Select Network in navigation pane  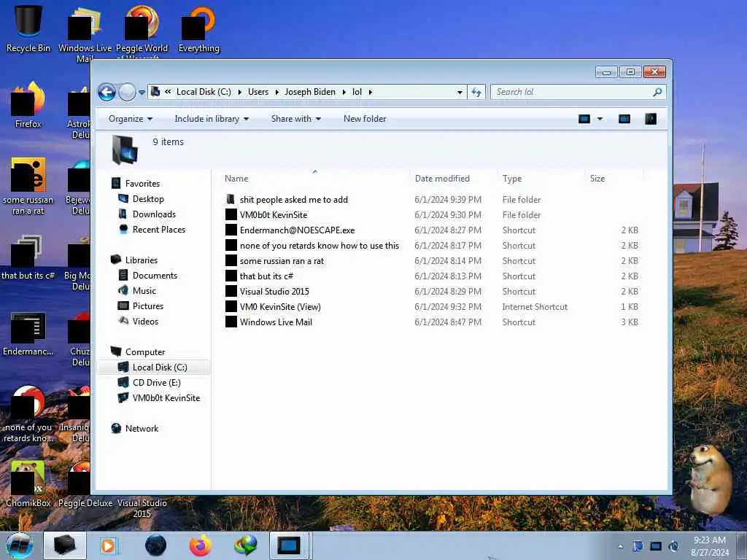(x=142, y=428)
